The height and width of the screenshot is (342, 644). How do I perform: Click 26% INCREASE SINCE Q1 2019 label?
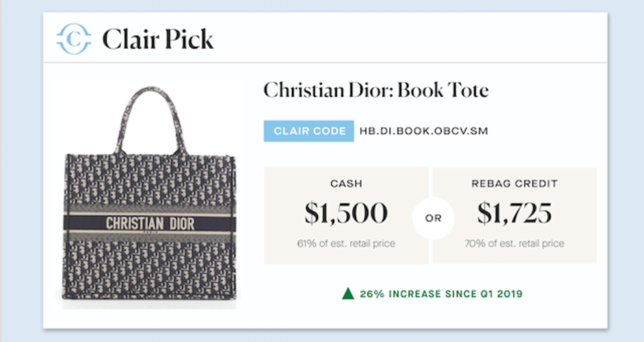[441, 294]
